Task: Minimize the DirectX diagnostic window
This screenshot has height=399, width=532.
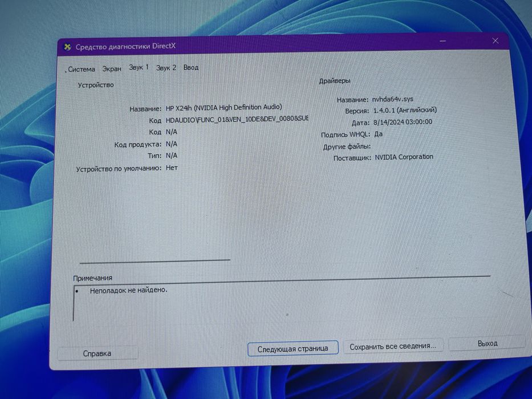Action: click(443, 41)
